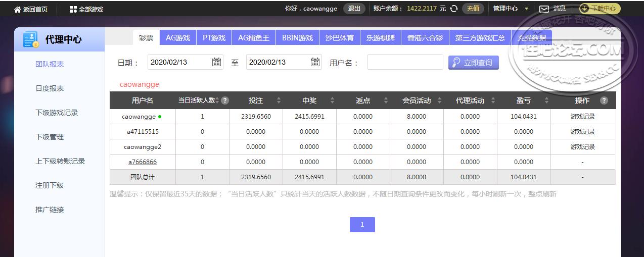Click the 下载中心 download icon
Viewport: 644px width, 257px height.
coord(585,9)
